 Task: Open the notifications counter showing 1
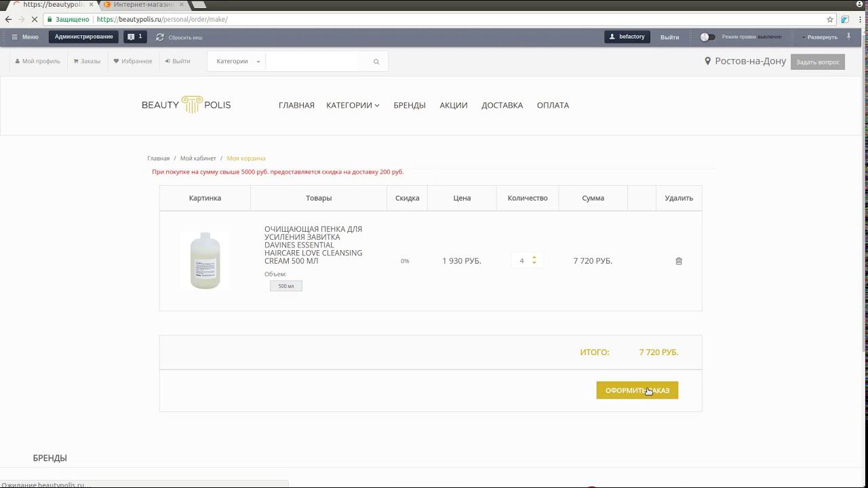[x=135, y=37]
